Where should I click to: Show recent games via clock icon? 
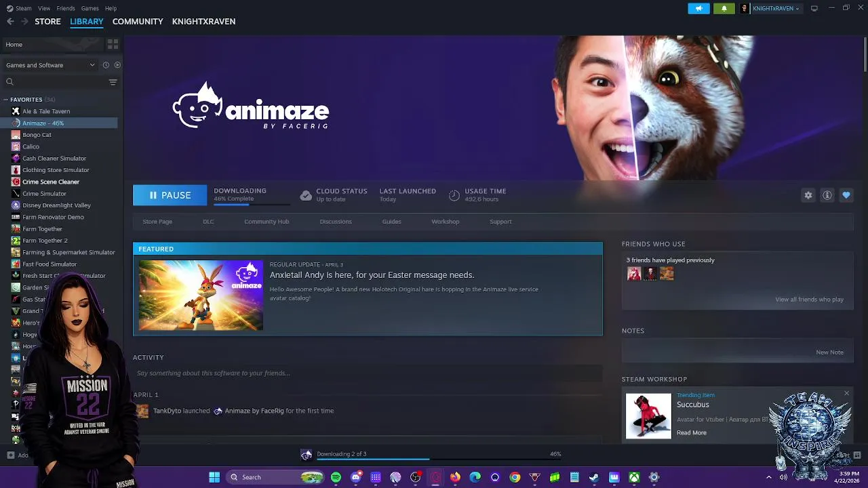[106, 65]
